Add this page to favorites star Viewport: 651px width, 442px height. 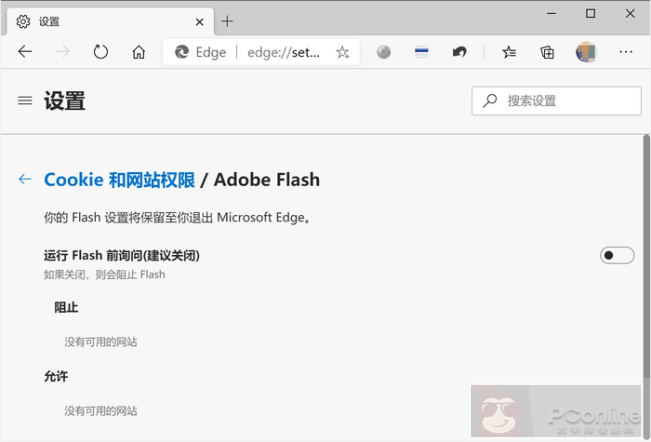pyautogui.click(x=343, y=52)
